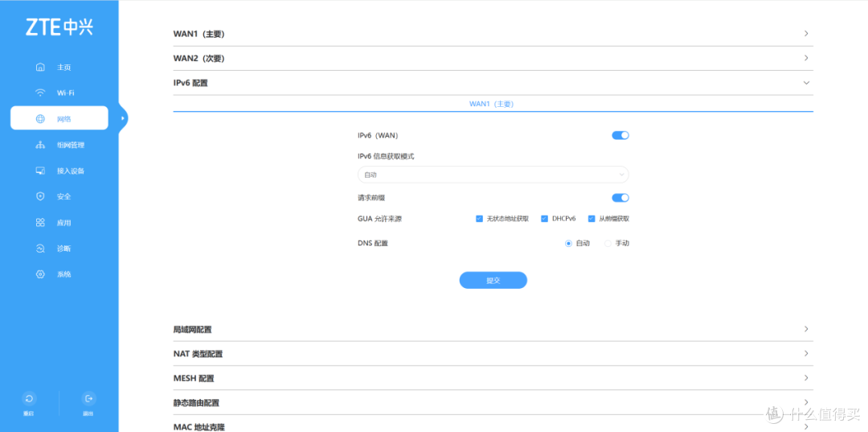Expand the 静态路由配置 section

[493, 403]
